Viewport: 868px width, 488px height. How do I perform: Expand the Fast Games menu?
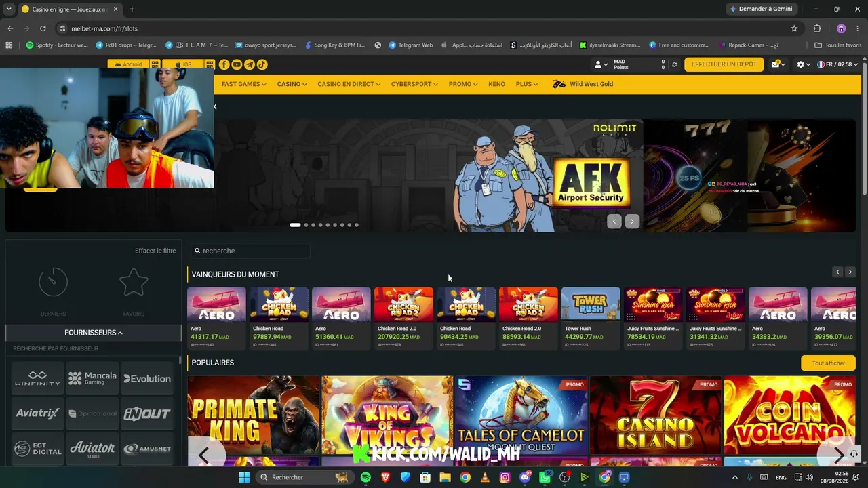point(243,84)
